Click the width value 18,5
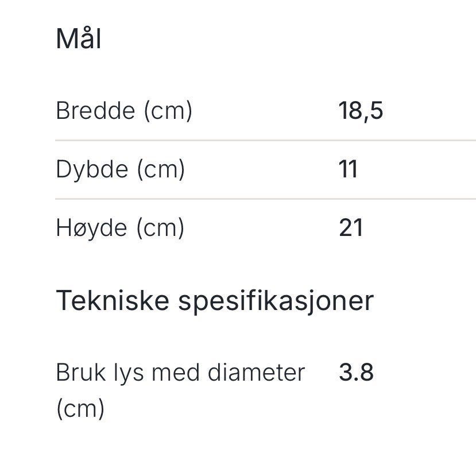This screenshot has height=457, width=476. (x=361, y=110)
